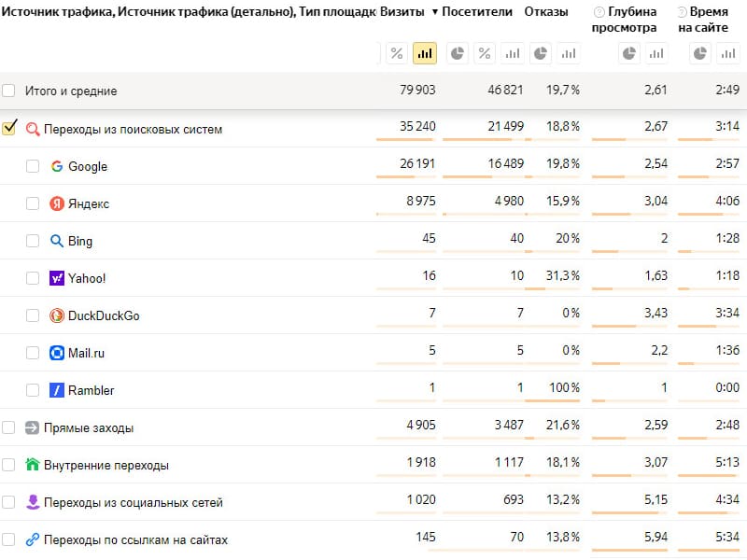747x560 pixels.
Task: Click the DuckDuckGo row label
Action: 104,315
